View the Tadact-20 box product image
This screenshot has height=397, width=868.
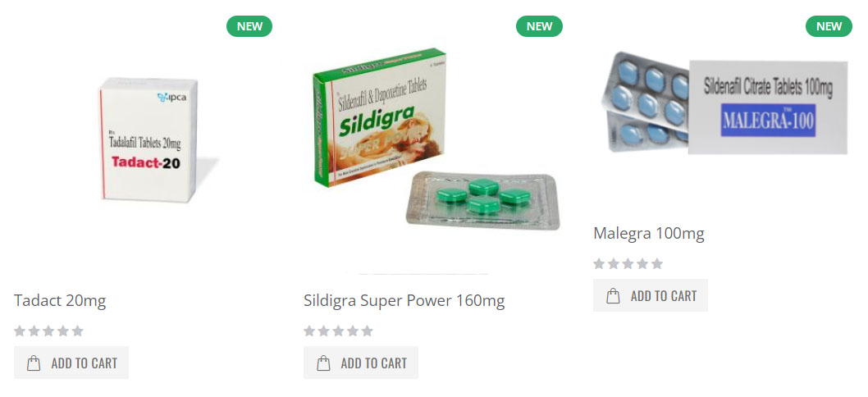tap(149, 139)
